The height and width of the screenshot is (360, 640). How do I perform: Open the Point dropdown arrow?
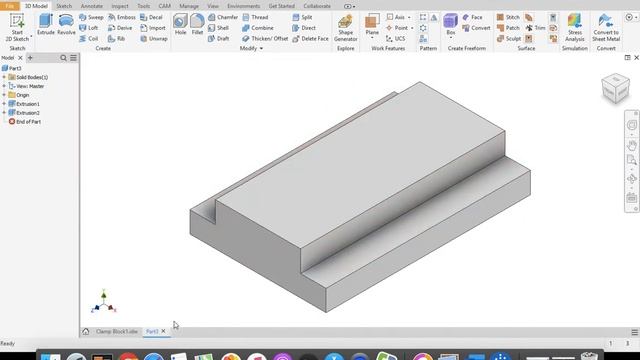[x=412, y=28]
